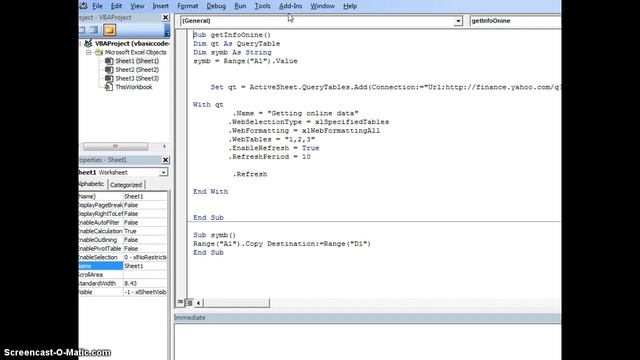640x360 pixels.
Task: Open the Sheet1 Worksheet object dropdown
Action: click(x=163, y=172)
